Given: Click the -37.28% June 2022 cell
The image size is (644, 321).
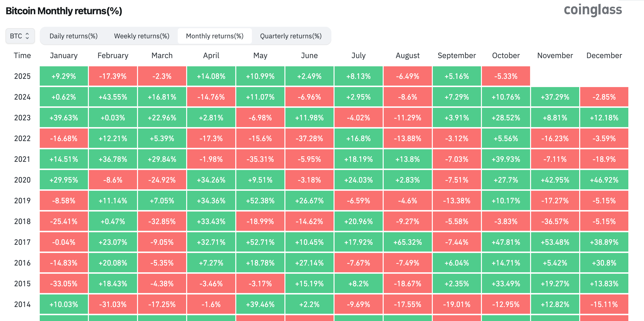Looking at the screenshot, I should point(309,138).
